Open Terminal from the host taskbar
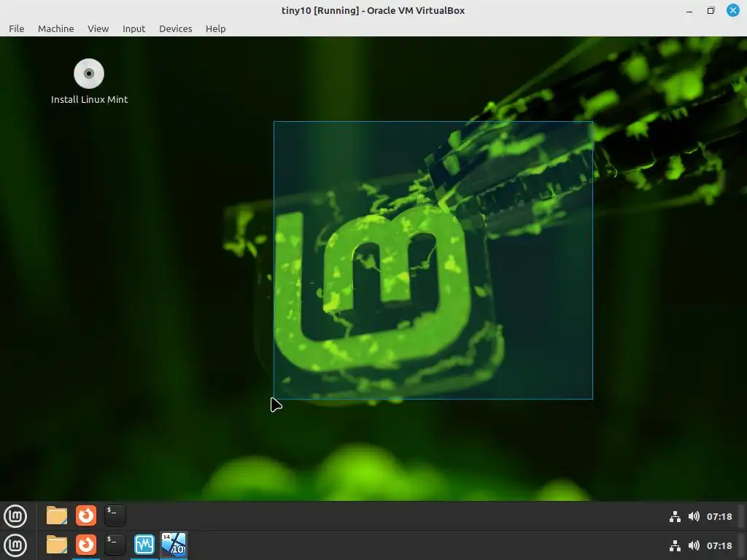Viewport: 747px width, 560px height. [115, 545]
